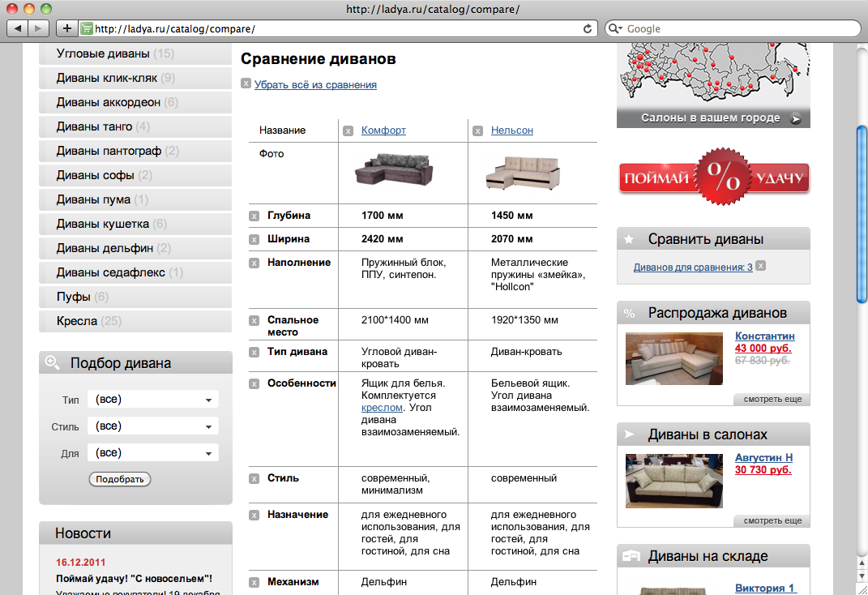Viewport: 868px width, 595px height.
Task: Click the sofa icon beside Диваны на складе
Action: [631, 556]
